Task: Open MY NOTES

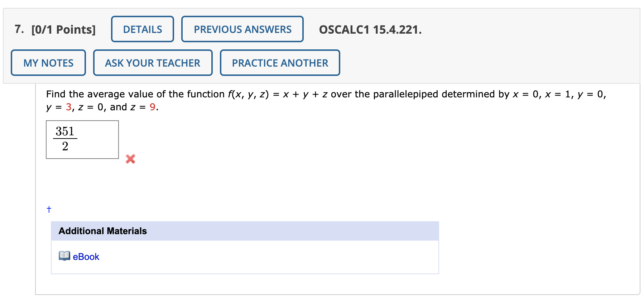Action: pos(48,63)
